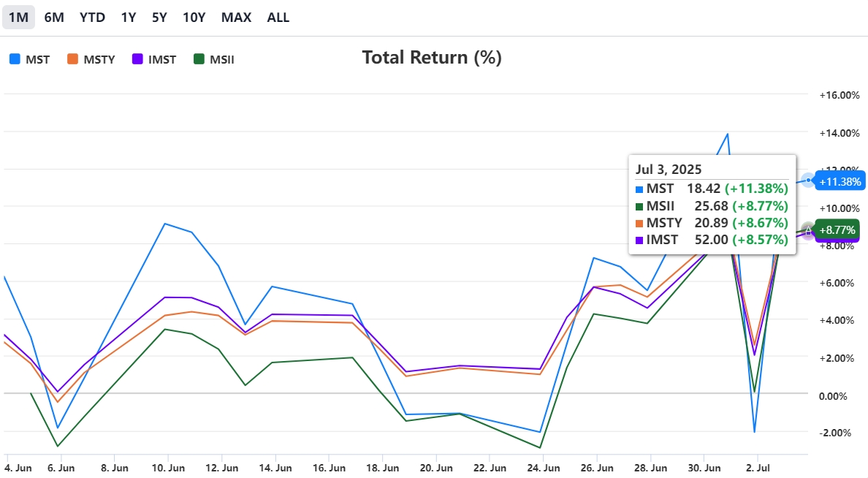Click the orange MSTY legend color square
868x478 pixels.
[72, 58]
